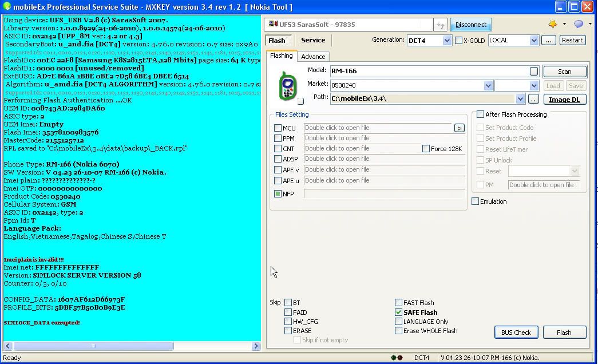Expand the Market 0530240 dropdown
Image resolution: width=598 pixels, height=364 pixels.
pos(488,85)
